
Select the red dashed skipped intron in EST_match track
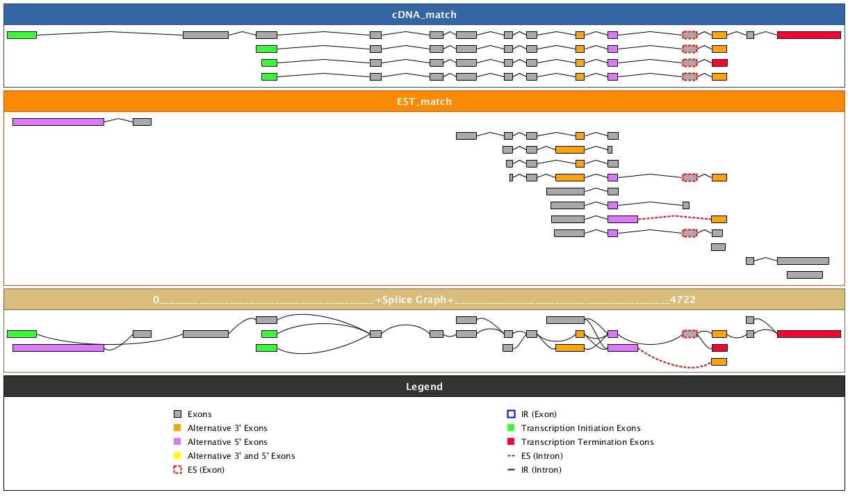674,217
